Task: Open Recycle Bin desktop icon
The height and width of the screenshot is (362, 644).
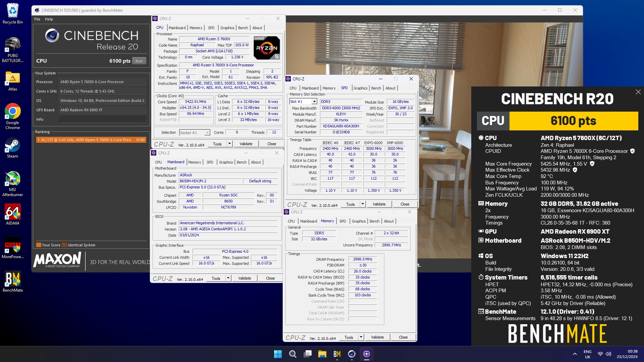Action: (x=13, y=13)
